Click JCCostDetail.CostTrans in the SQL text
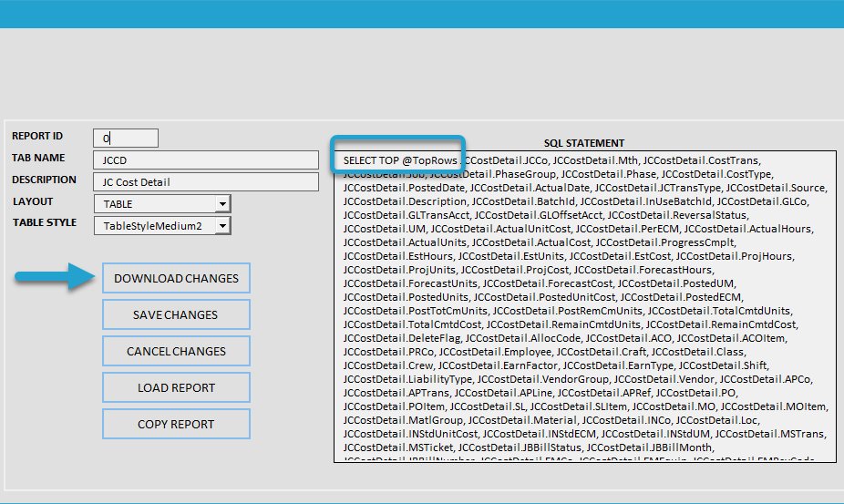Screen dimensions: 844x504 tap(701, 160)
